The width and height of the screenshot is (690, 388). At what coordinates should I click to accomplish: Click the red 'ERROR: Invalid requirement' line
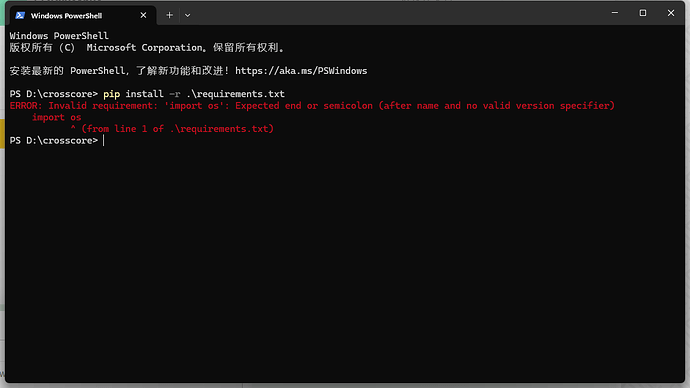point(312,106)
